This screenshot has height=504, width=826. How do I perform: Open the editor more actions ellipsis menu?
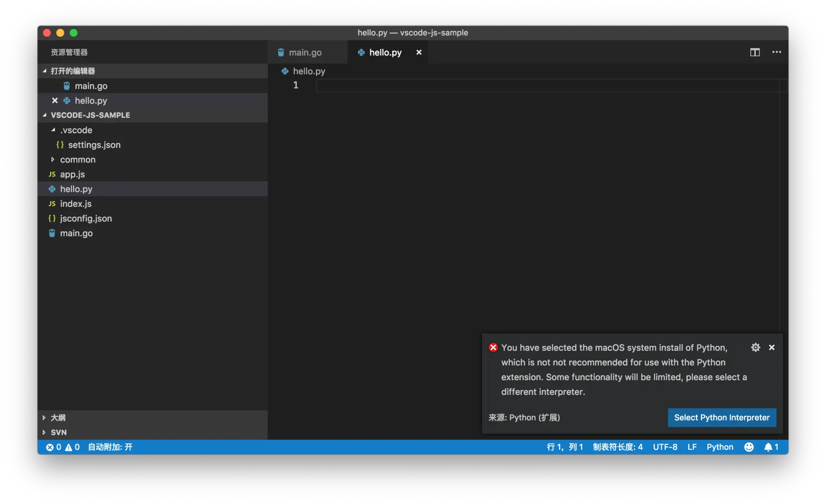point(777,52)
